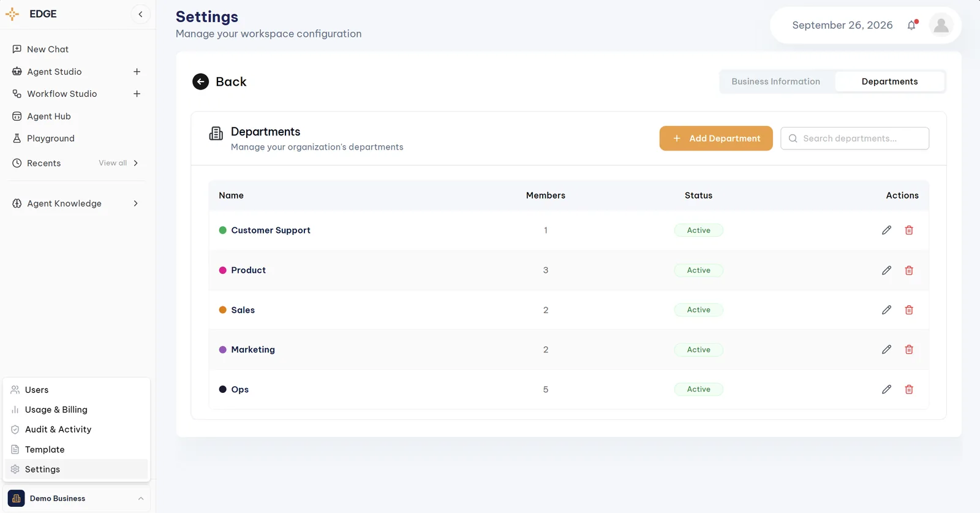Click Add Department button
The height and width of the screenshot is (513, 980).
[x=716, y=139]
